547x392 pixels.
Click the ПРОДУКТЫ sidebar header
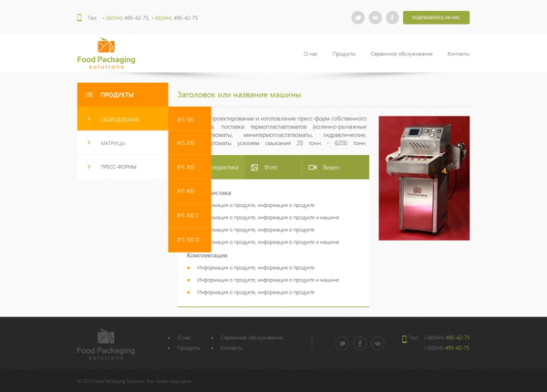point(122,95)
